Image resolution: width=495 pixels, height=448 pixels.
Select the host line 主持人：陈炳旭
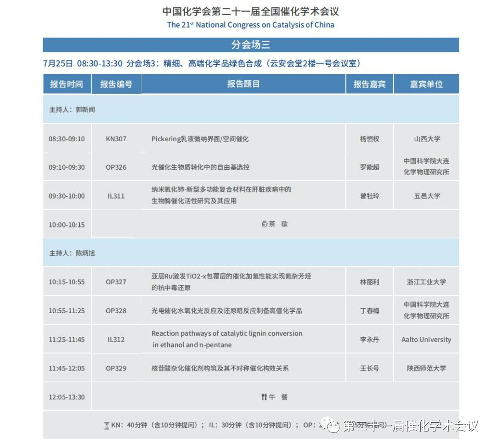pos(72,253)
